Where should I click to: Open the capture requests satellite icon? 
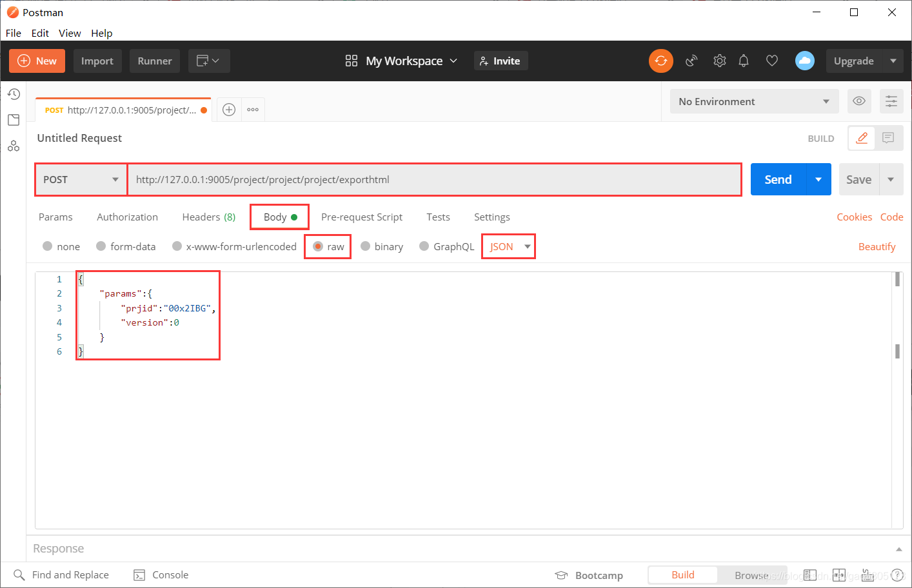click(x=691, y=61)
